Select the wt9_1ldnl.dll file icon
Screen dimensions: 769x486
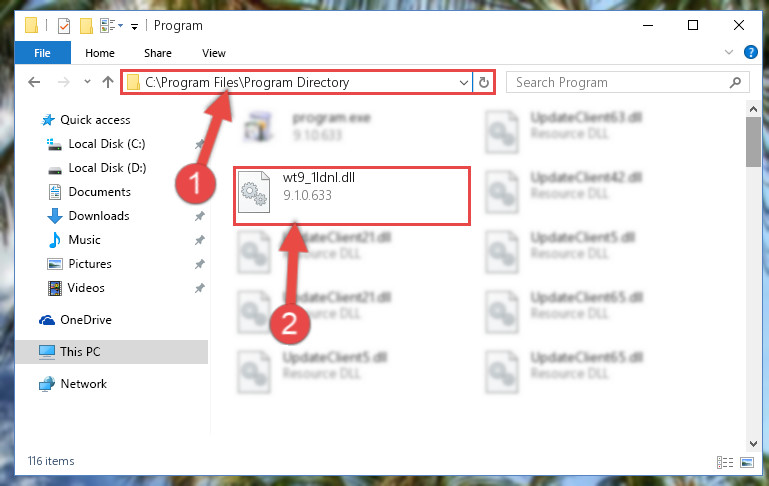(254, 192)
